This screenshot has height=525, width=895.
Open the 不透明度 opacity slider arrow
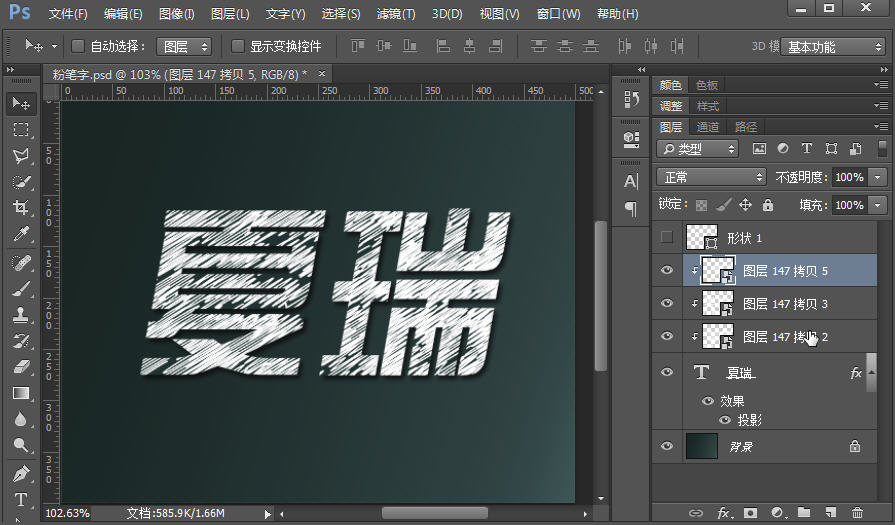click(878, 177)
